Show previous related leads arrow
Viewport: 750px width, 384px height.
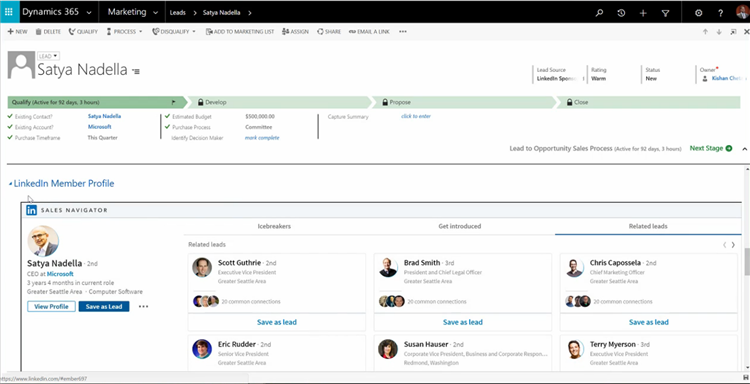[x=724, y=245]
